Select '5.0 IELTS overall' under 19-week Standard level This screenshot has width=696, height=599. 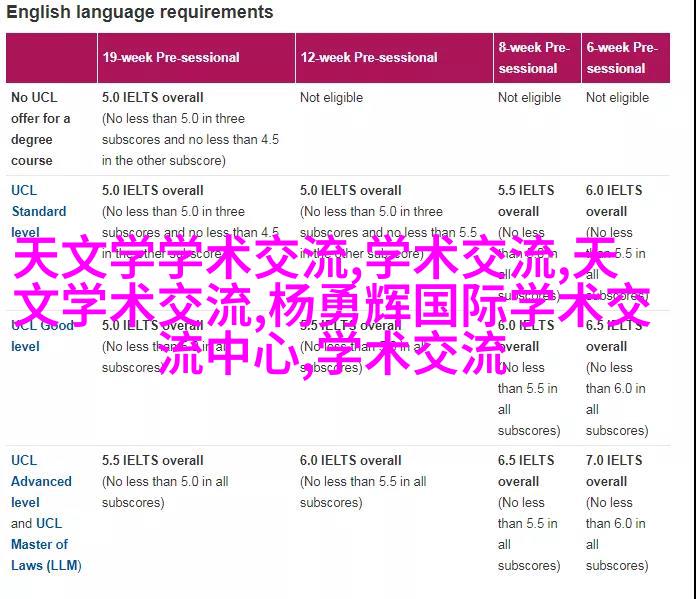pos(153,190)
